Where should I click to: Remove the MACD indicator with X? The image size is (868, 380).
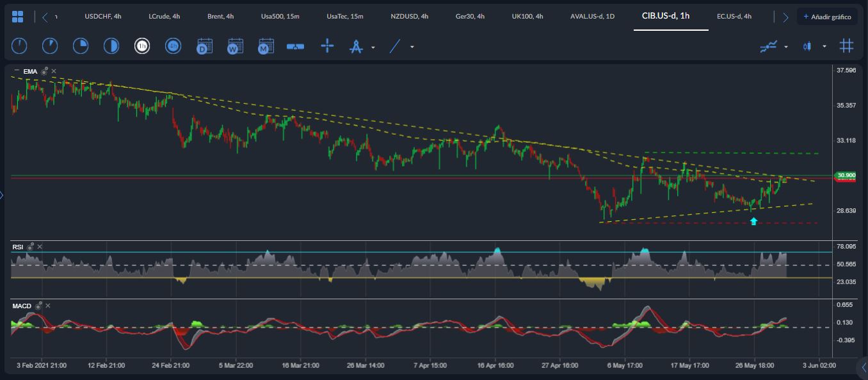coord(48,306)
